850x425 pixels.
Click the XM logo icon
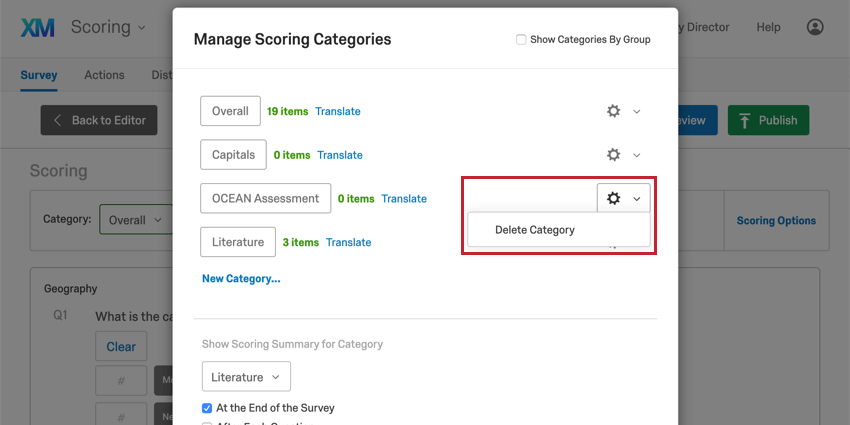pos(38,27)
